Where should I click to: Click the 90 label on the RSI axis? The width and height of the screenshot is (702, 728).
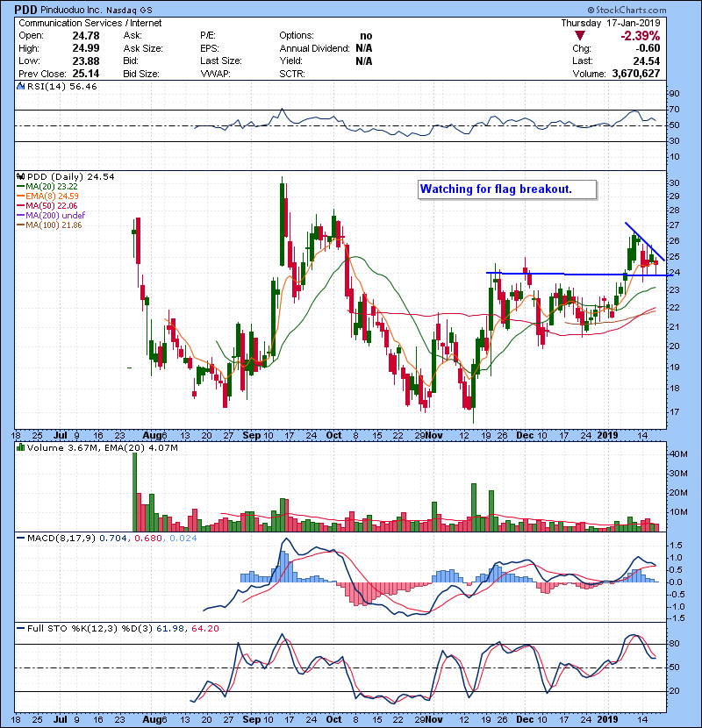tap(674, 94)
